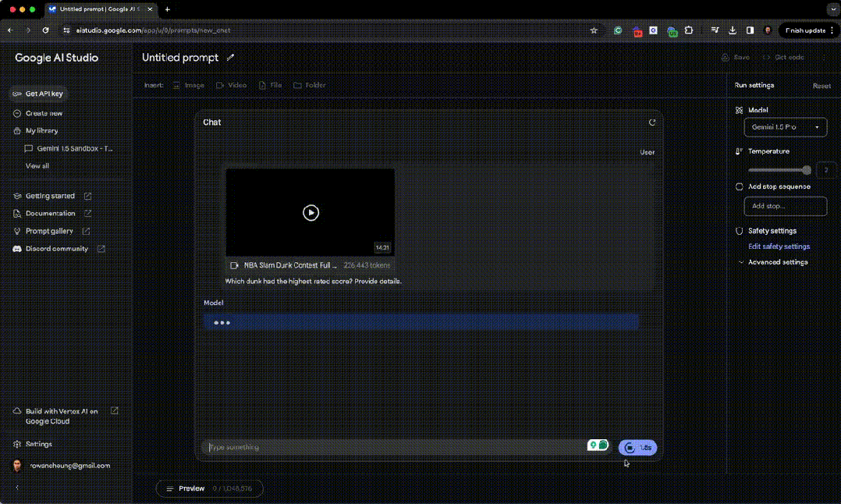Click the Temperature slider handle
This screenshot has height=504, width=841.
coord(806,170)
